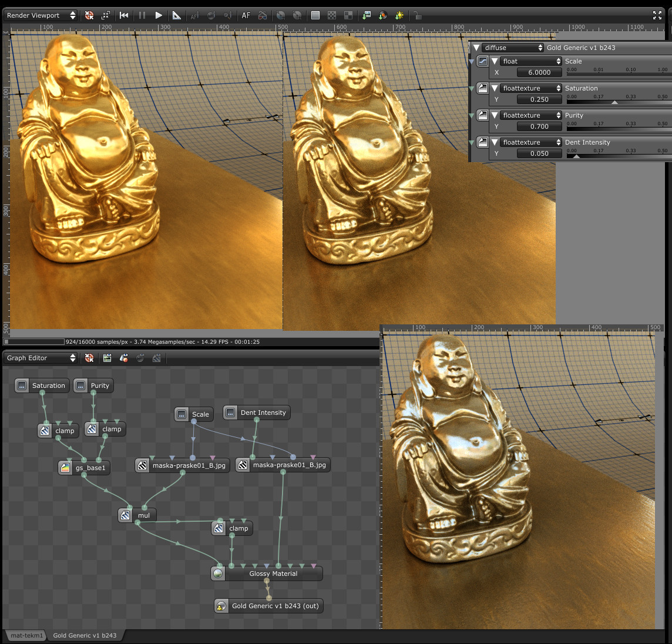This screenshot has height=644, width=672.
Task: Pause the render
Action: tap(142, 15)
